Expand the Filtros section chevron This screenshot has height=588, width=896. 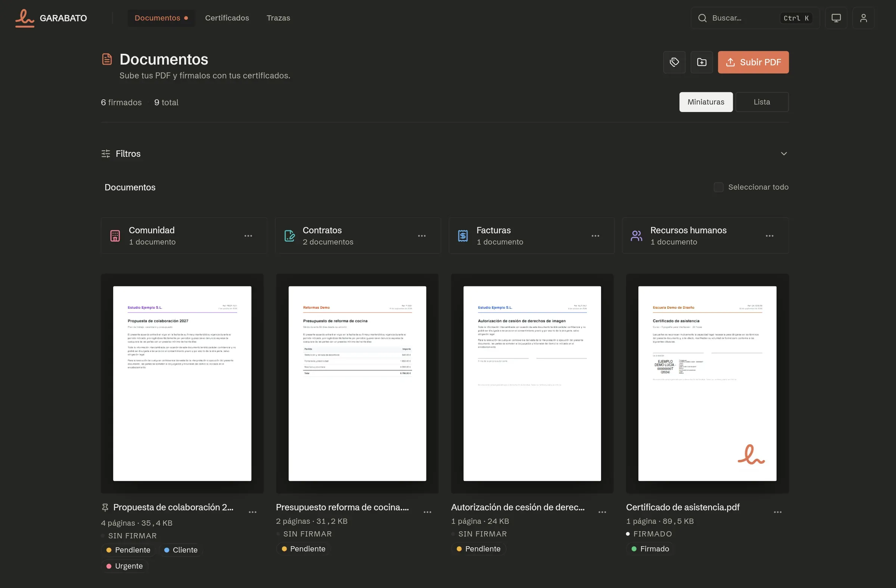(784, 153)
